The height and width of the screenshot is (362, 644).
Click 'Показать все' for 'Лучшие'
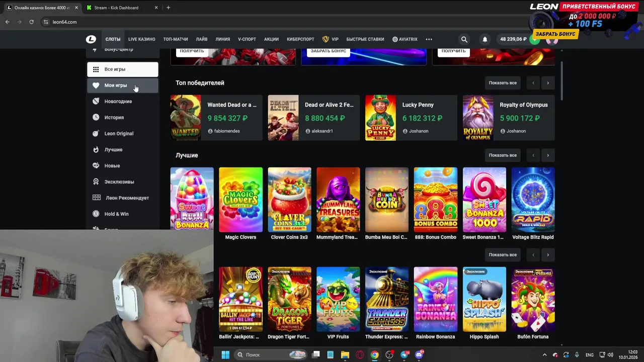click(x=503, y=155)
